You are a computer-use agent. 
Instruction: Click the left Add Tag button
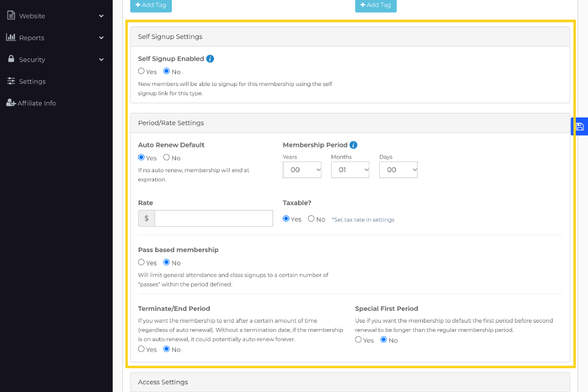point(151,5)
